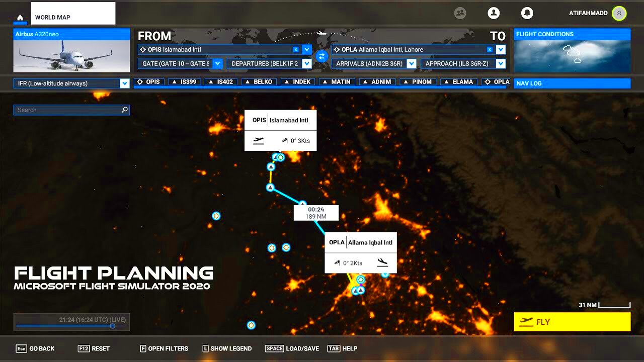The width and height of the screenshot is (644, 362).
Task: Clear the OPLA arrival airport field
Action: pos(490,50)
